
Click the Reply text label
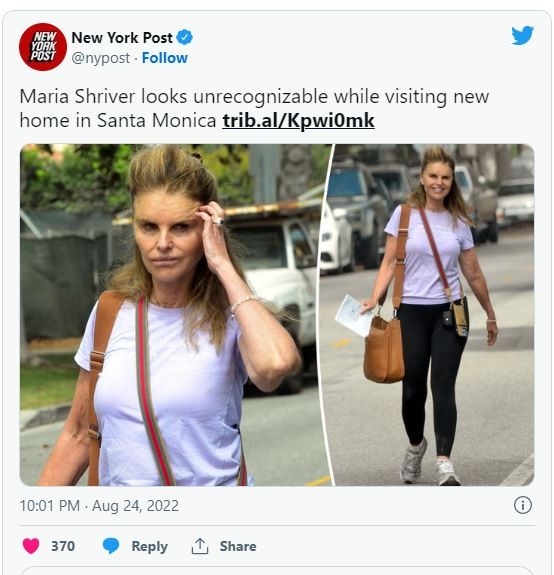[150, 546]
